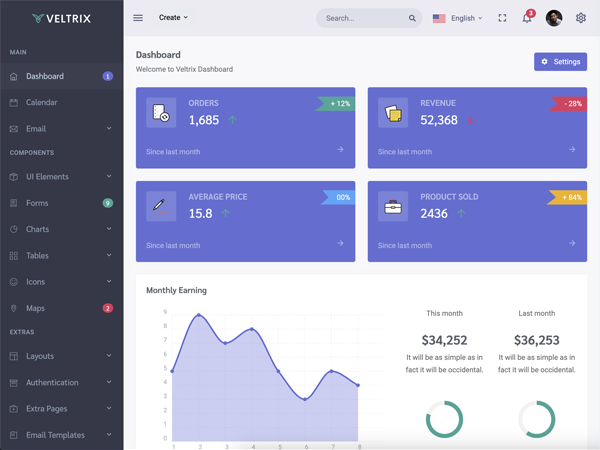
Task: Select Dashboard in the sidebar menu
Action: coord(62,77)
